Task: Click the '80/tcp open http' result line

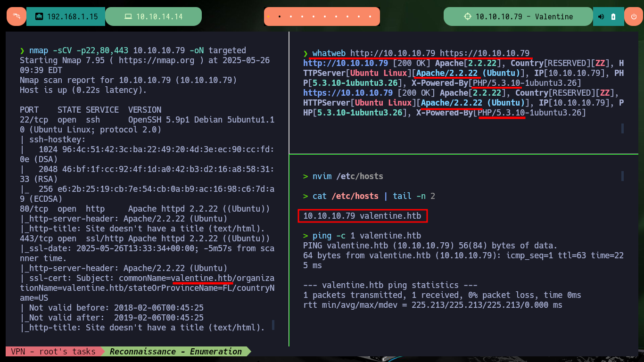Action: pos(145,209)
